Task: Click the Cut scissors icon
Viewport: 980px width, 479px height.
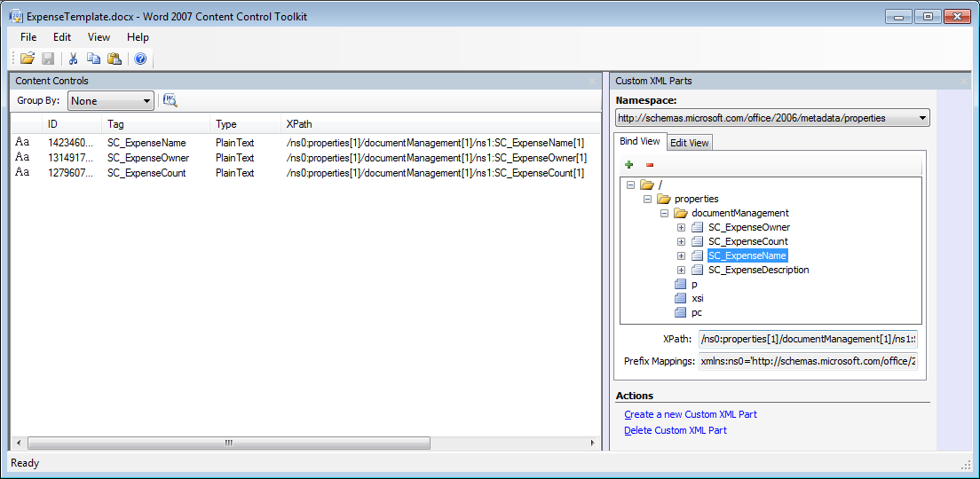Action: 74,59
